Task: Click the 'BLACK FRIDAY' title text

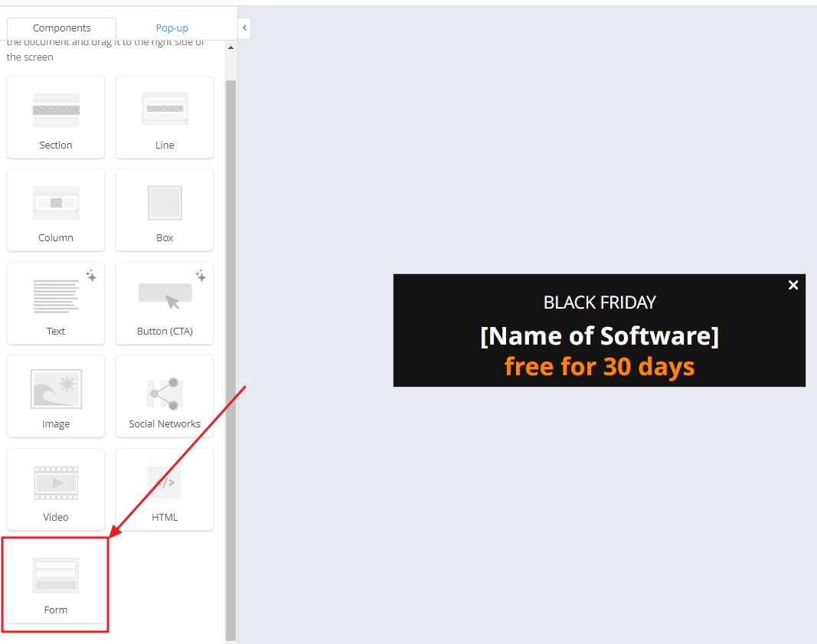Action: pyautogui.click(x=600, y=302)
